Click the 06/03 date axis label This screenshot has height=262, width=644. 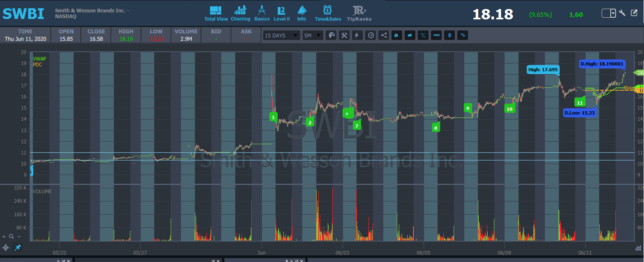(342, 253)
